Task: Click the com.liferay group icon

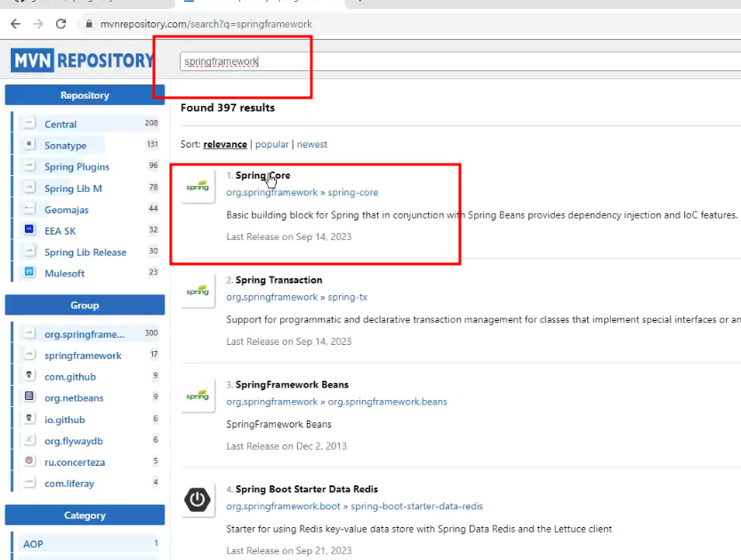Action: coord(29,483)
